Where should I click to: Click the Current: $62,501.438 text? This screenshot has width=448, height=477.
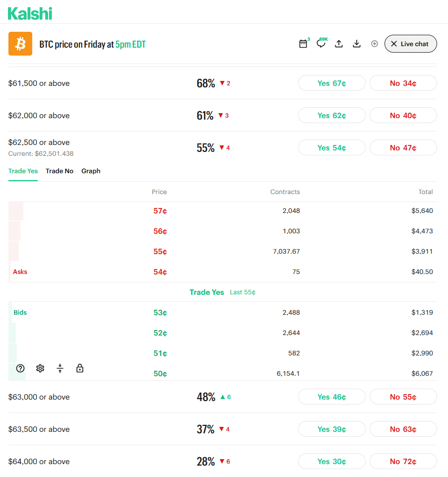tap(41, 154)
